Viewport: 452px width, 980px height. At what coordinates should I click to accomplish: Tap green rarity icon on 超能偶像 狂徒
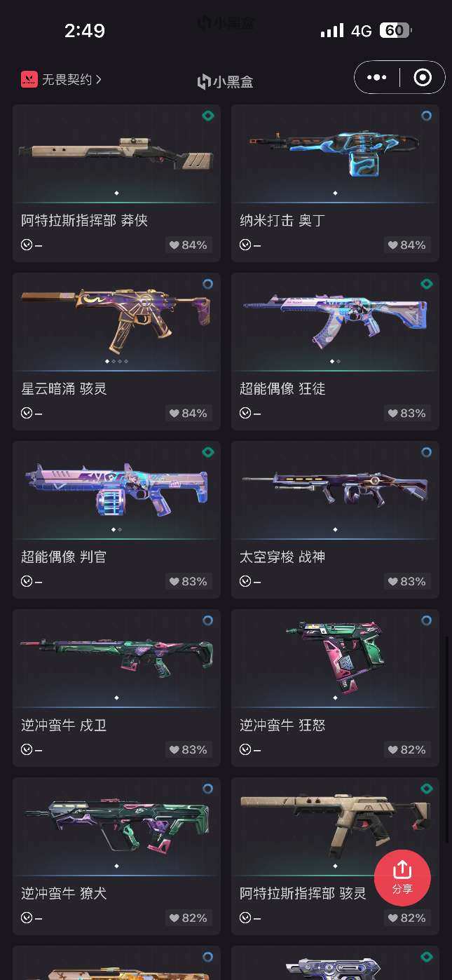click(x=426, y=284)
